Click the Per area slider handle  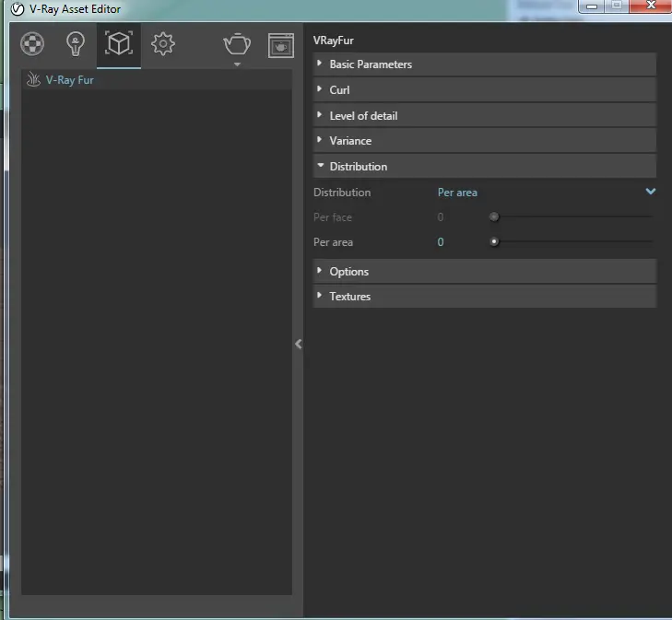[494, 242]
